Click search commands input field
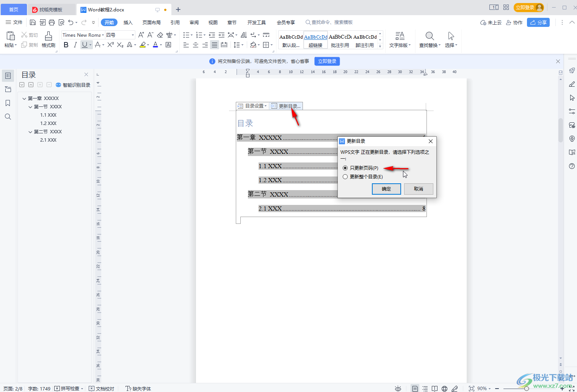This screenshot has height=392, width=577. pos(330,22)
